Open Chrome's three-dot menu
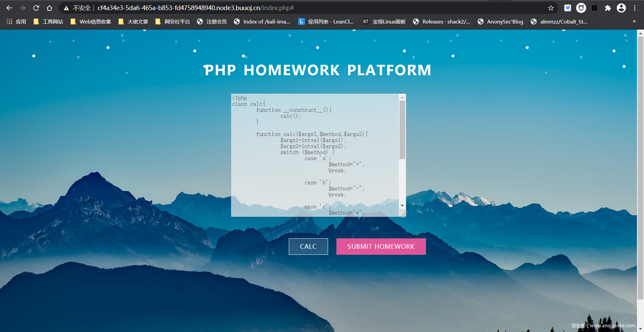 (635, 8)
